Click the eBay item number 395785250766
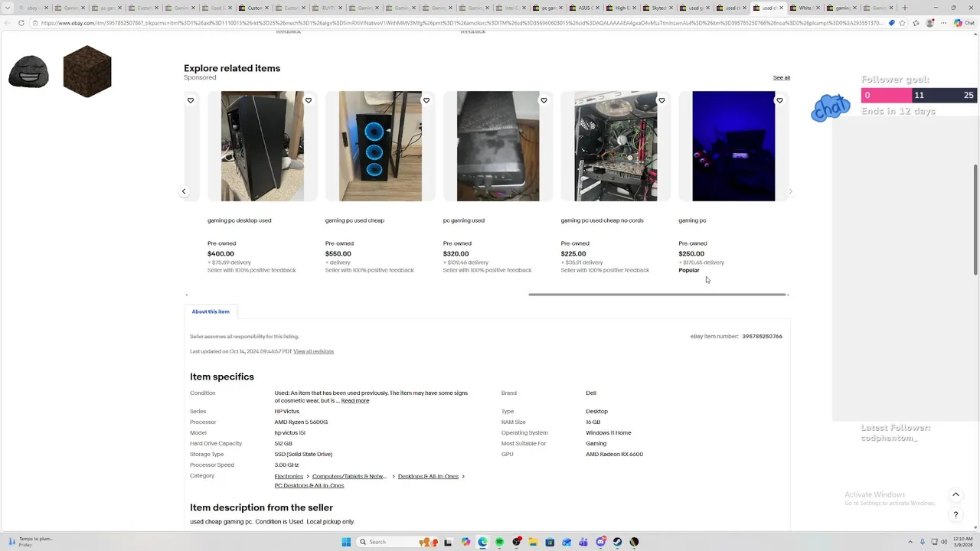This screenshot has width=980, height=551. coord(762,337)
